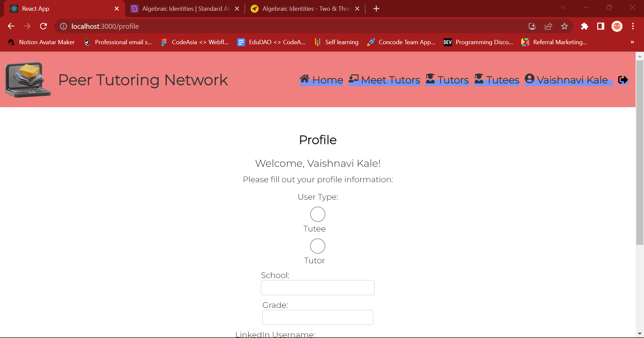This screenshot has height=338, width=644.
Task: Open the Chrome side panel icon
Action: click(x=601, y=26)
